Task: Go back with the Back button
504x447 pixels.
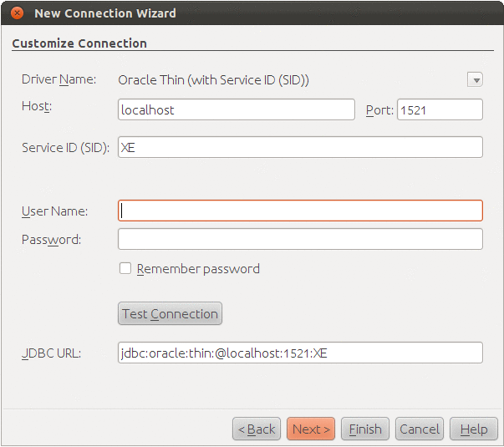Action: [257, 429]
